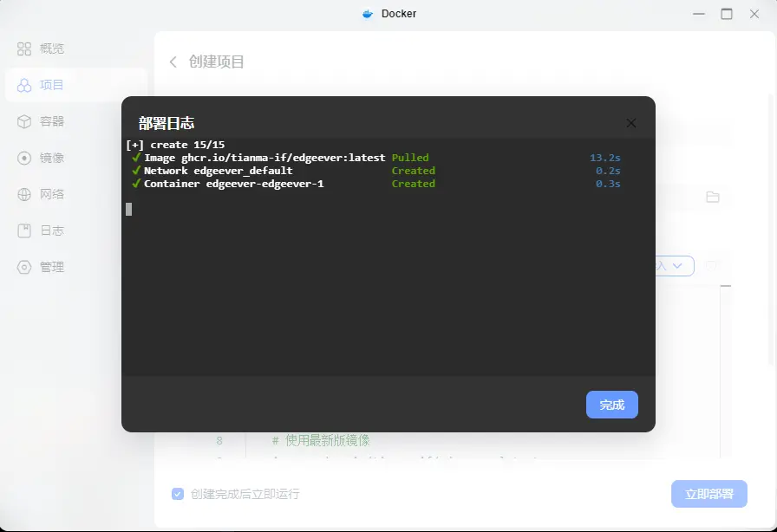Viewport: 777px width, 532px height.
Task: Toggle the 创建完成后立即运行 checkbox
Action: coord(178,494)
